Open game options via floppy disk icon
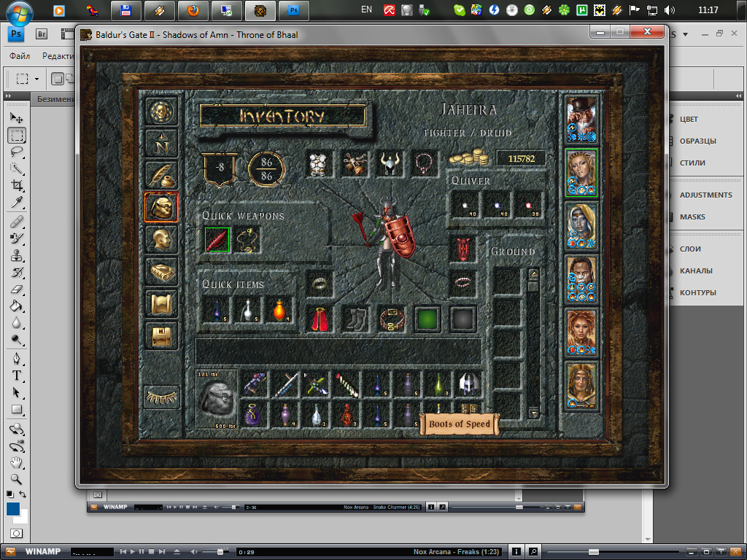Viewport: 747px width, 560px height. click(161, 335)
